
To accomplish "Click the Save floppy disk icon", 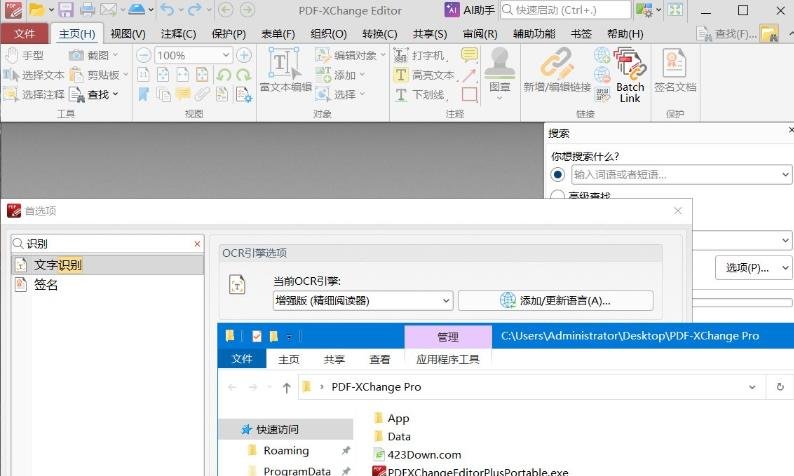I will (66, 10).
